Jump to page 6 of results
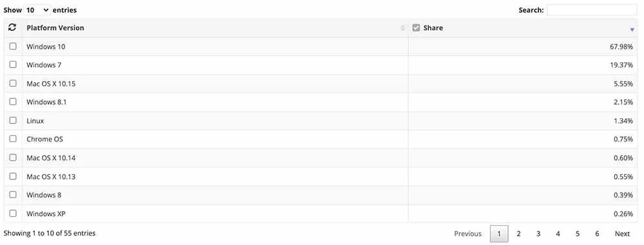The image size is (644, 245). [597, 233]
